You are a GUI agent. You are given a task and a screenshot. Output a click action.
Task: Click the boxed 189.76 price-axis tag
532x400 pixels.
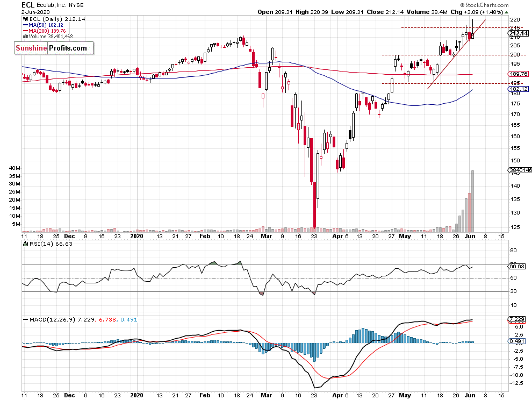519,74
